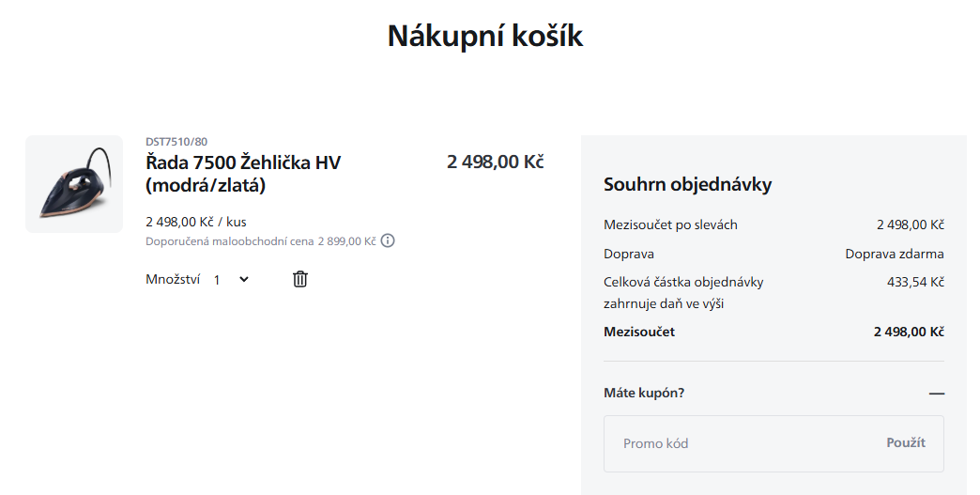This screenshot has height=495, width=980.
Task: Click the "2 498,00 Kč / kus" unit price
Action: coord(196,223)
